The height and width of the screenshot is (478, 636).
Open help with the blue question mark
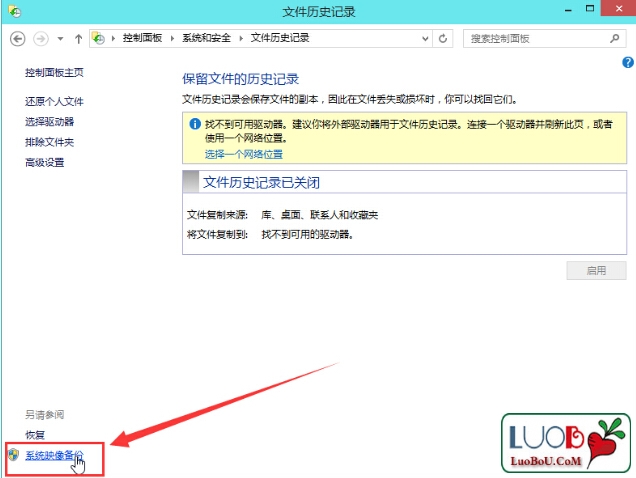pos(628,62)
